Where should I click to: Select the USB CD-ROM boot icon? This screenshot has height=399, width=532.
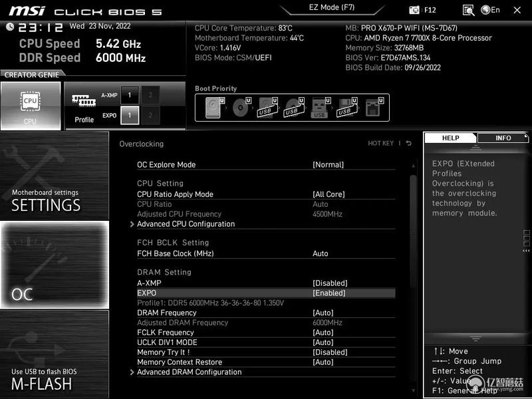[x=294, y=108]
